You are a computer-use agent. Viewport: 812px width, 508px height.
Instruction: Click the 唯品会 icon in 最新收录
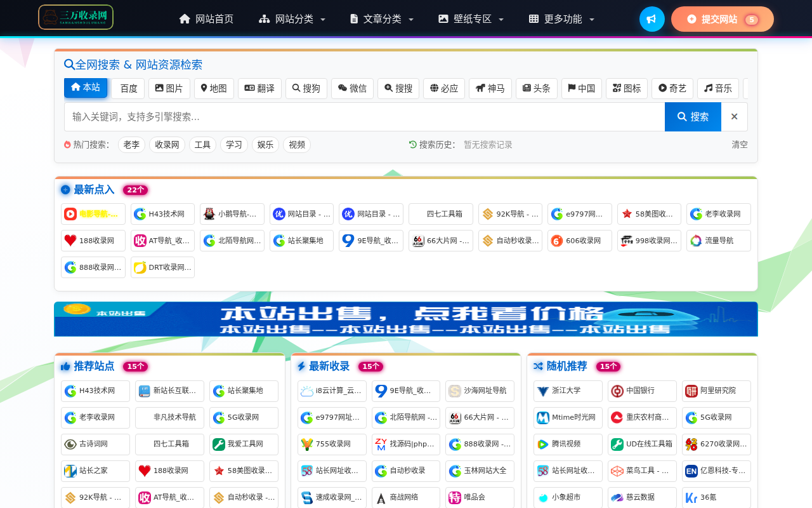pyautogui.click(x=455, y=497)
